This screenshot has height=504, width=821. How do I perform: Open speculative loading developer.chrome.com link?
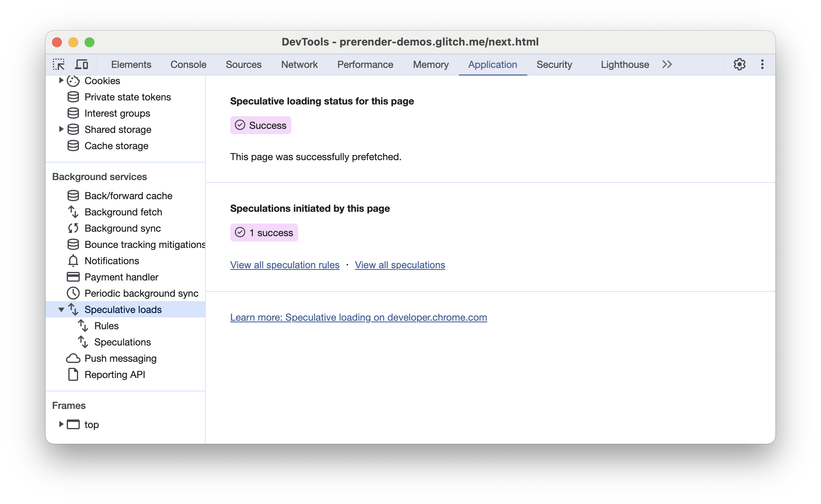tap(359, 317)
